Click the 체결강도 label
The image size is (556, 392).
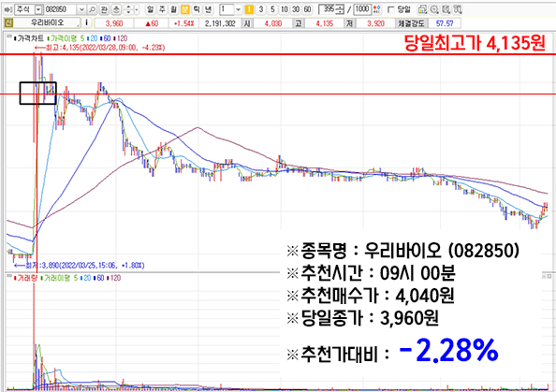coord(411,23)
